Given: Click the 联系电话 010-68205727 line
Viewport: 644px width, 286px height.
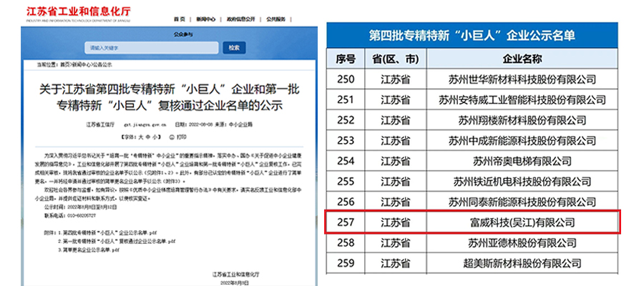Looking at the screenshot, I should tap(70, 215).
